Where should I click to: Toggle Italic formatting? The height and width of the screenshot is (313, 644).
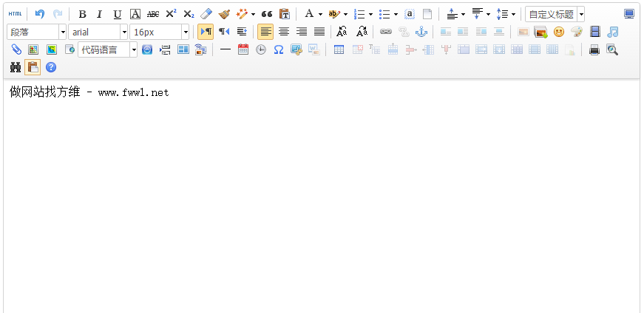click(99, 14)
